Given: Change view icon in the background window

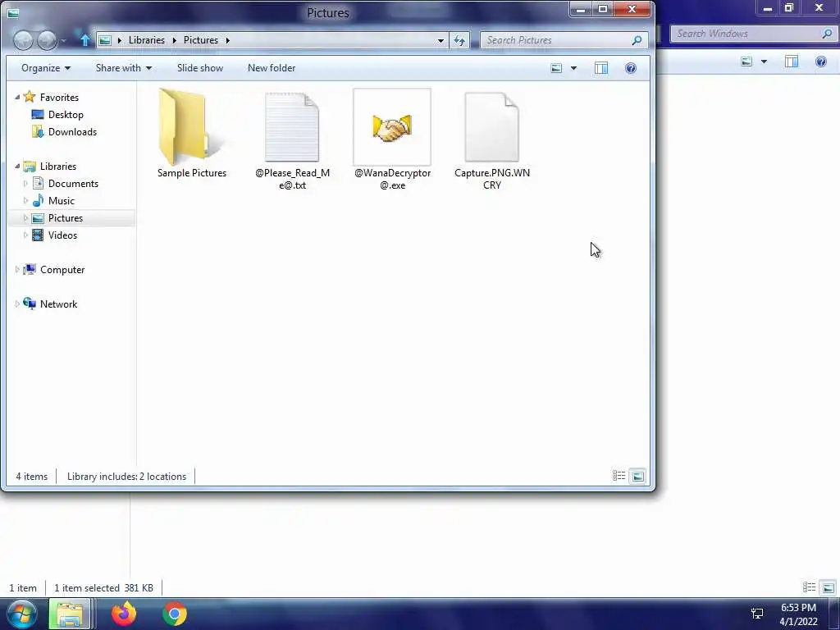Looking at the screenshot, I should [x=746, y=62].
